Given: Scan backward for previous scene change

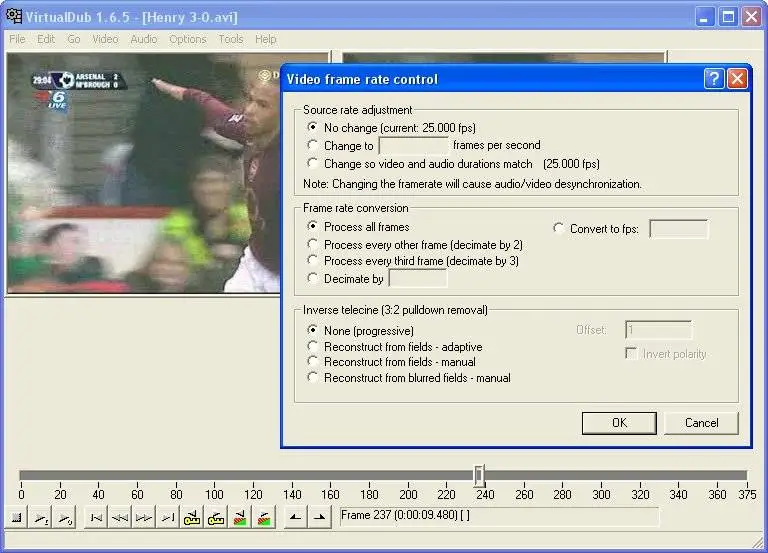Looking at the screenshot, I should coord(240,517).
